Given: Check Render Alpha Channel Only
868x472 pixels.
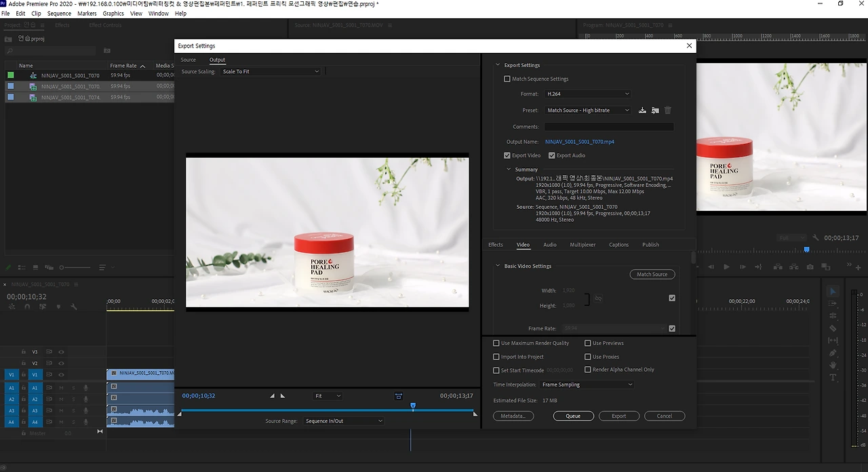Looking at the screenshot, I should click(x=588, y=370).
